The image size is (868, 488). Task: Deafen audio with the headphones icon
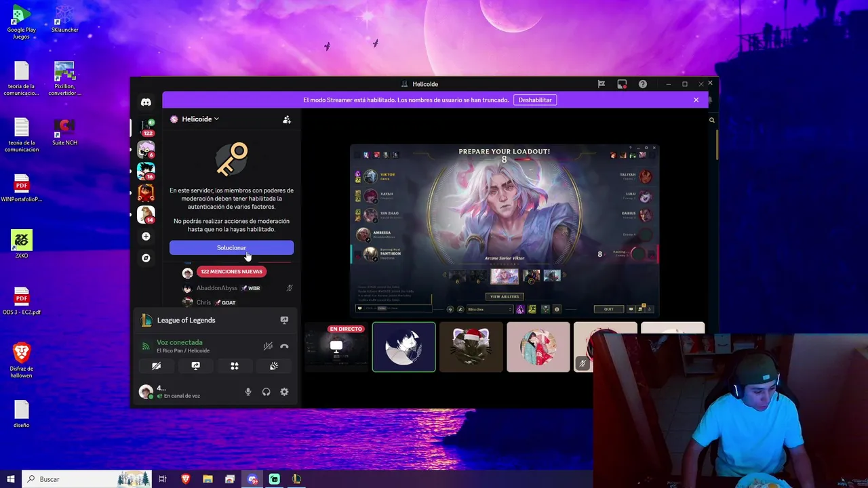[x=266, y=392]
